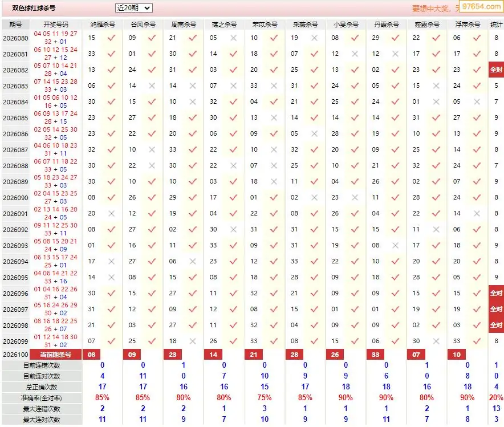Click the cross mark beside 17 in row 2026094
The height and width of the screenshot is (427, 504).
tap(112, 261)
